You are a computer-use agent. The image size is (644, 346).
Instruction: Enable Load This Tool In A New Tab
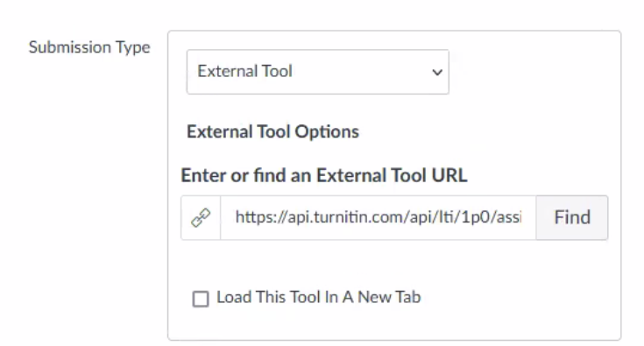click(x=201, y=299)
